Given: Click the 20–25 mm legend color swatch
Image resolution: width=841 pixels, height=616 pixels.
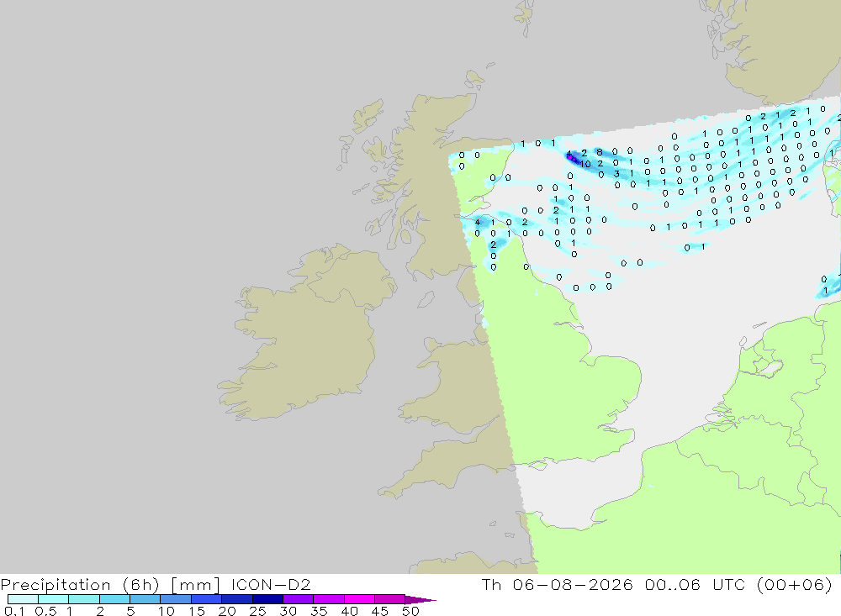Looking at the screenshot, I should [237, 599].
